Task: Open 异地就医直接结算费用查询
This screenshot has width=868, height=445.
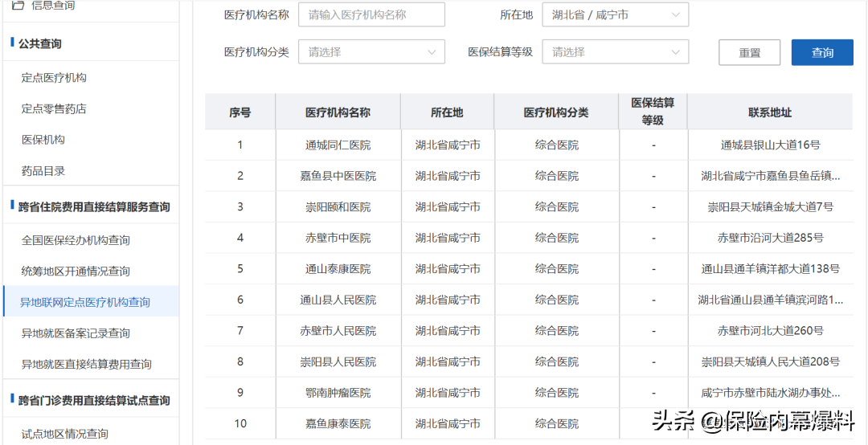Action: (x=86, y=364)
